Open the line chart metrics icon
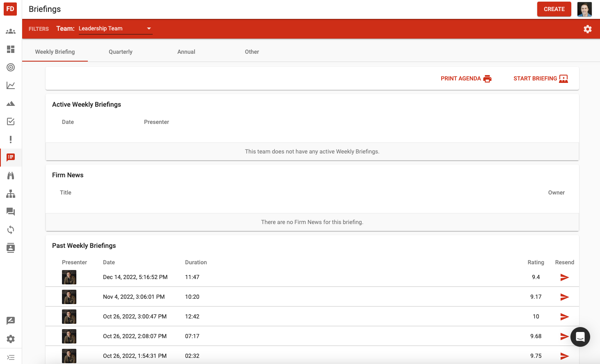600x364 pixels. 11,85
